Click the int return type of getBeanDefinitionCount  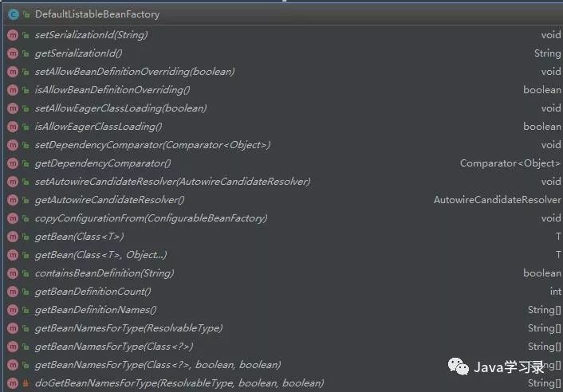click(556, 292)
